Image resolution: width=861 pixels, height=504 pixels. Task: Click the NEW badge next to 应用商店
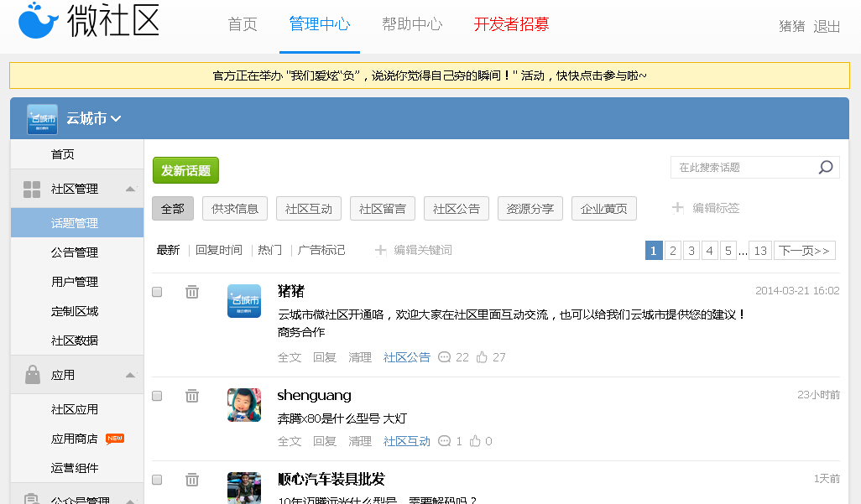(115, 439)
